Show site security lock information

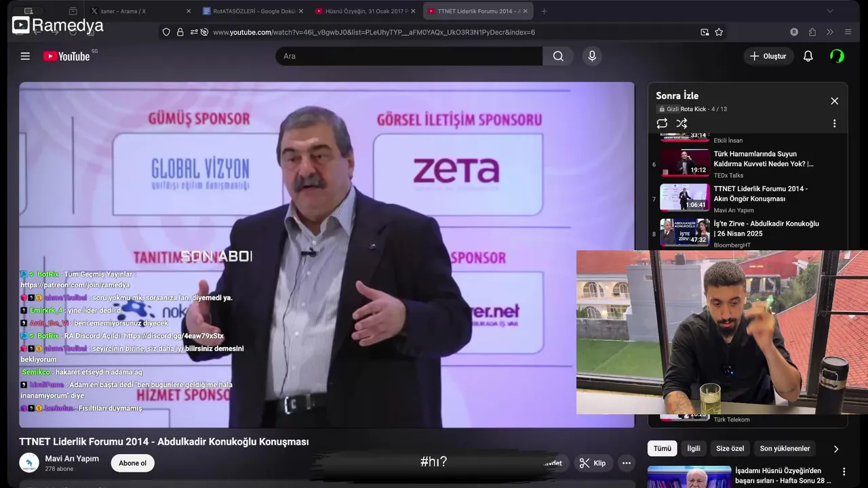(x=180, y=32)
